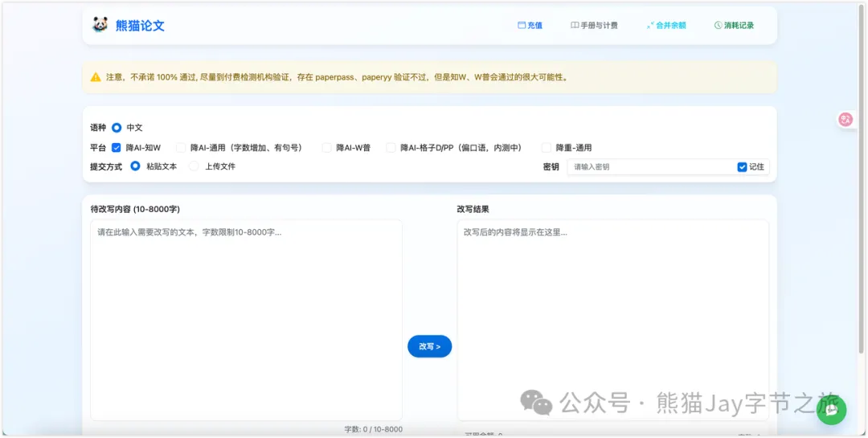Choose 粘贴文本 submission method

click(x=135, y=166)
